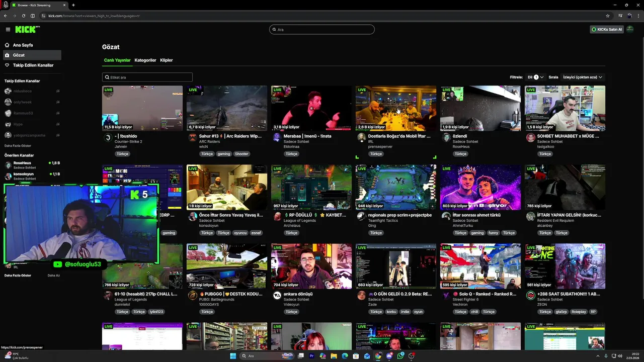Click the Eldorinaa channel avatar
Screen dimensions: 644x362
277,138
